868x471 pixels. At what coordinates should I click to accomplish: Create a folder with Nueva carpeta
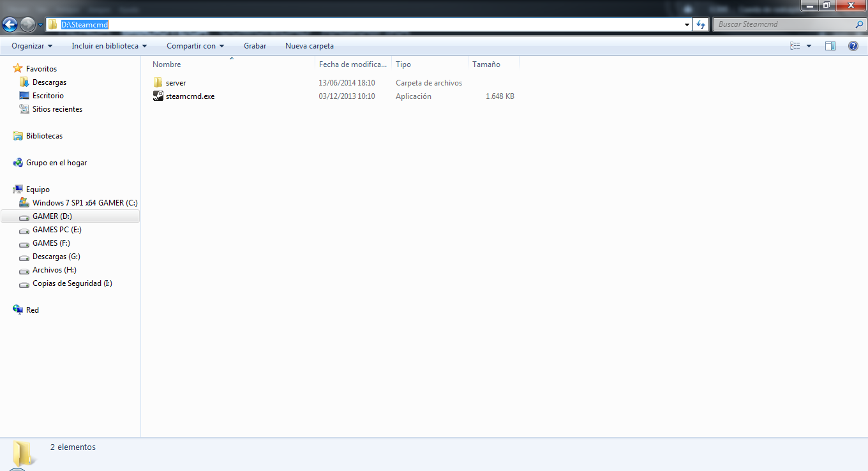coord(310,46)
